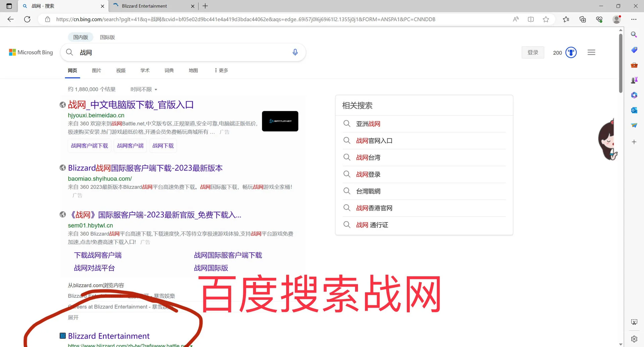
Task: Click the browser address bar URL
Action: click(x=246, y=19)
